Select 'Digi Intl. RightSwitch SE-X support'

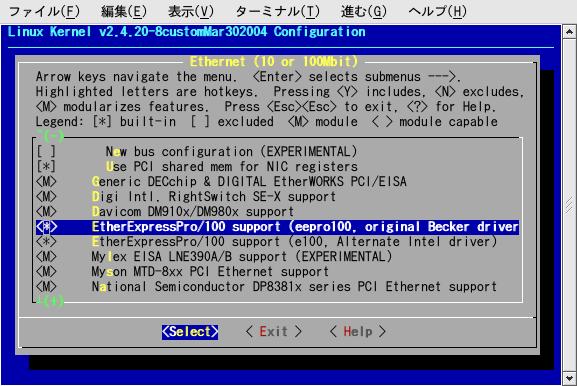click(214, 196)
